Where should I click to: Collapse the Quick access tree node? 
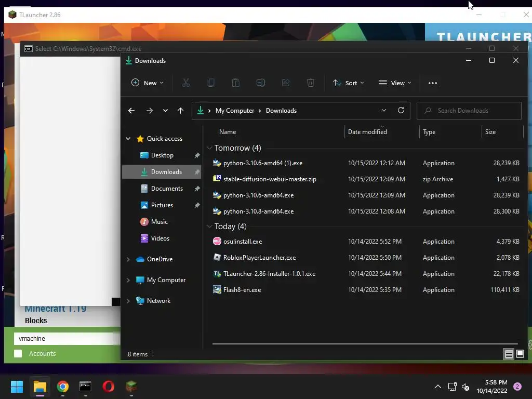point(128,138)
